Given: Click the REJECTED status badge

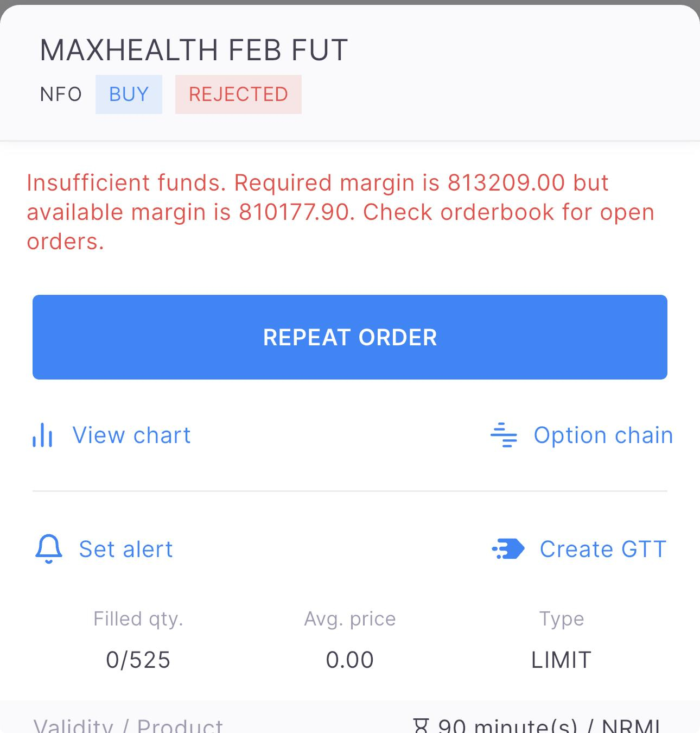Looking at the screenshot, I should [x=238, y=94].
